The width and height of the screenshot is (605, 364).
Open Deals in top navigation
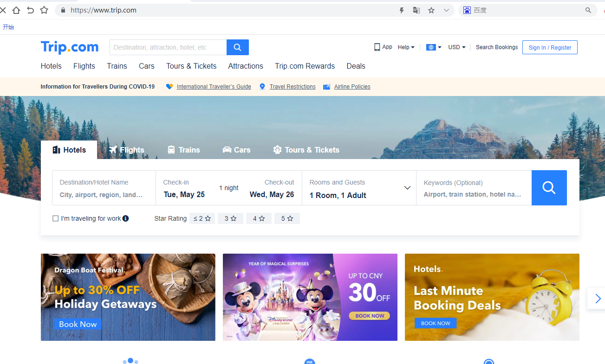click(x=356, y=66)
